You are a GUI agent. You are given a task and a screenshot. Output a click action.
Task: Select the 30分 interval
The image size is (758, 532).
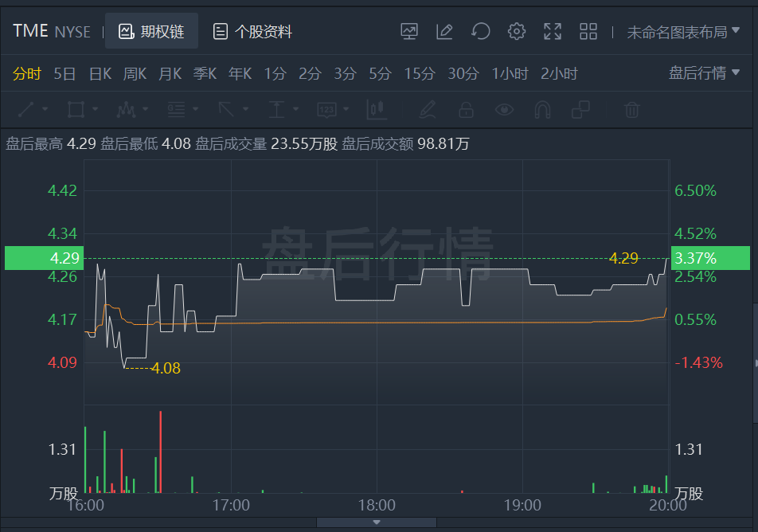[463, 73]
